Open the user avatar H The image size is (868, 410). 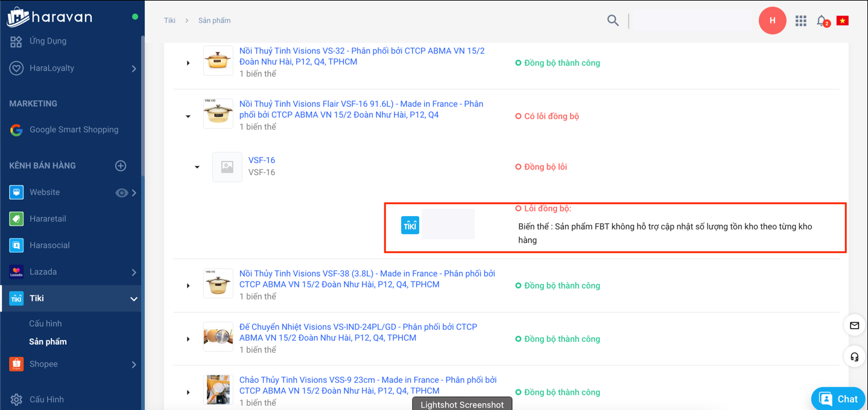[773, 21]
